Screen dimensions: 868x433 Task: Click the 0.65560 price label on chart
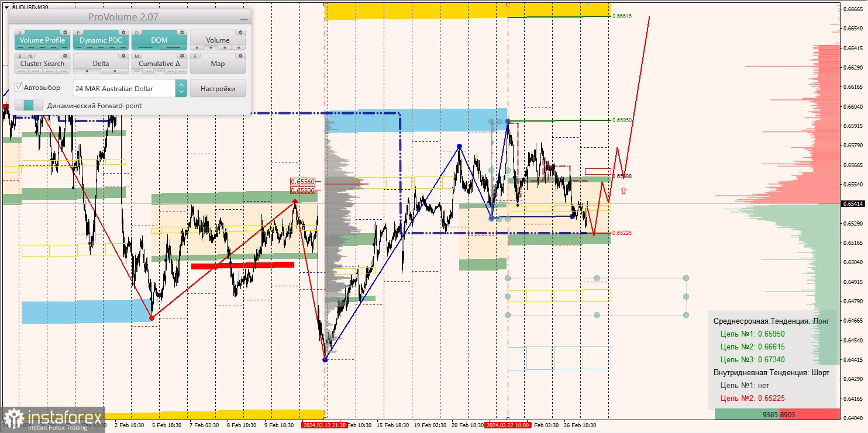click(x=302, y=182)
